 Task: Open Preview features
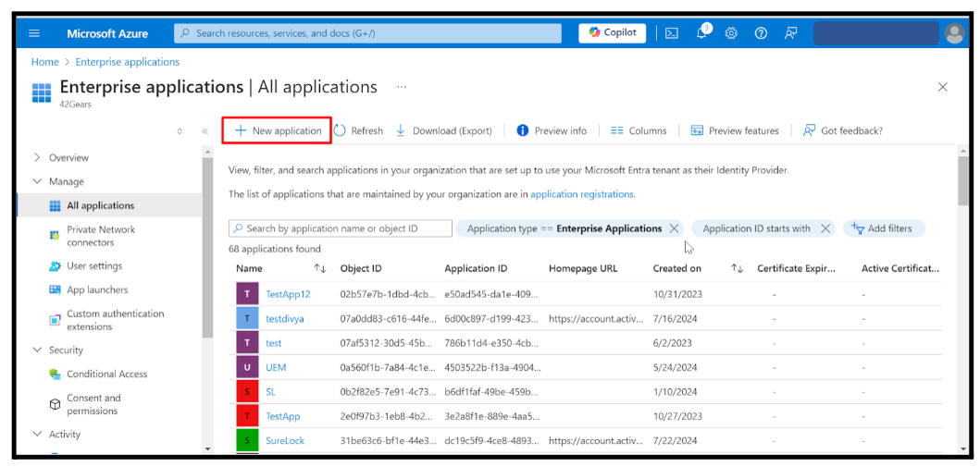pos(735,130)
